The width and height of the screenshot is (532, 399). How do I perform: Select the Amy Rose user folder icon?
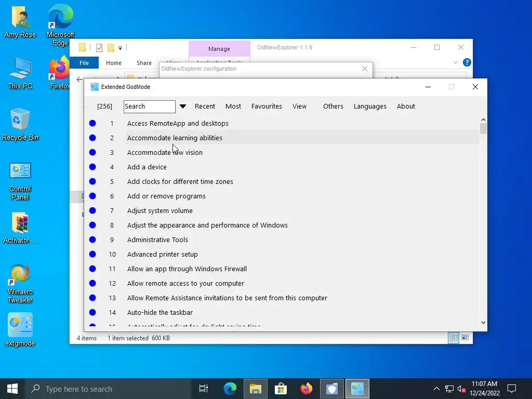[x=20, y=22]
